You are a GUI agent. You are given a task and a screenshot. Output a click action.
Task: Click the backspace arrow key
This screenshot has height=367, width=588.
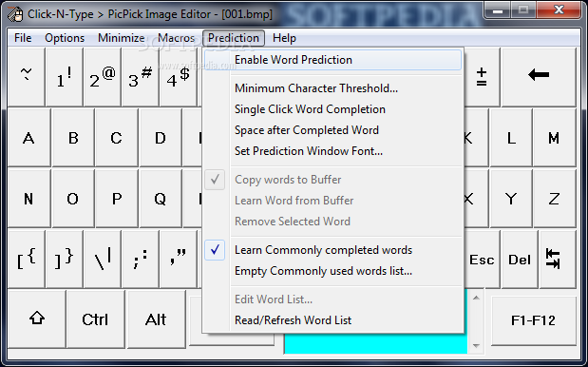pyautogui.click(x=539, y=77)
